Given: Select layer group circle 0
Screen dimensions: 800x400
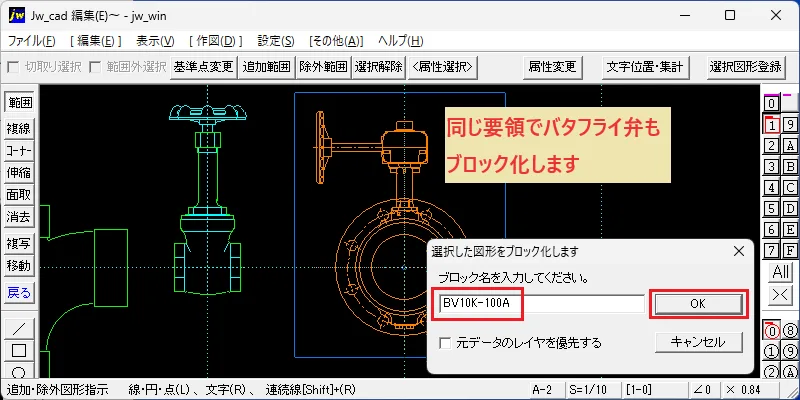Looking at the screenshot, I should point(772,331).
